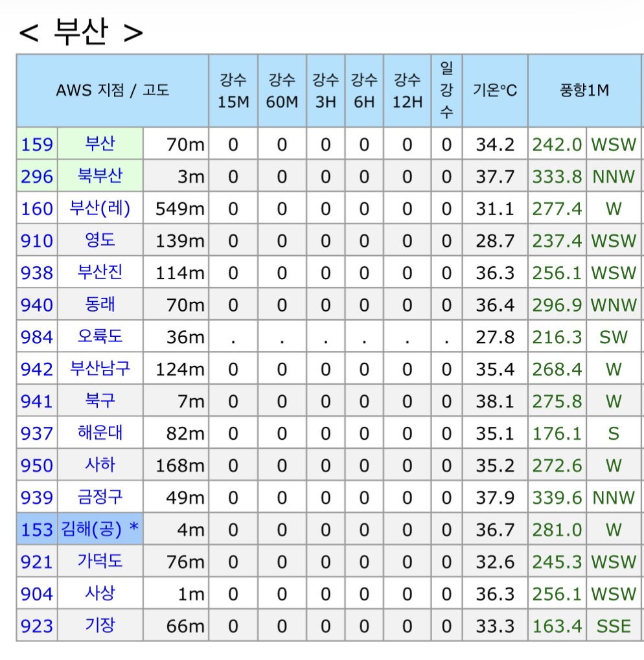Open the 김해(공) station link

pyautogui.click(x=100, y=529)
